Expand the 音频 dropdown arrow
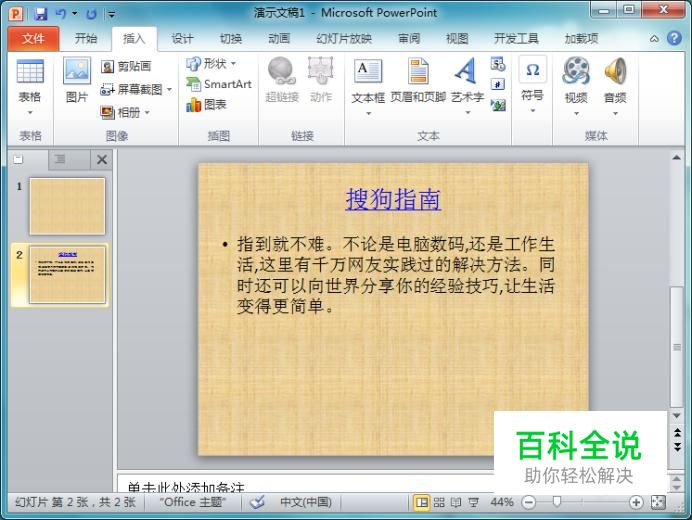This screenshot has width=692, height=520. click(x=615, y=114)
